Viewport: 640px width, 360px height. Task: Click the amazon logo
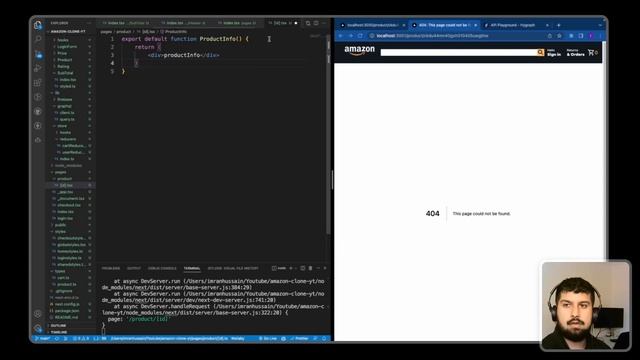(x=359, y=51)
